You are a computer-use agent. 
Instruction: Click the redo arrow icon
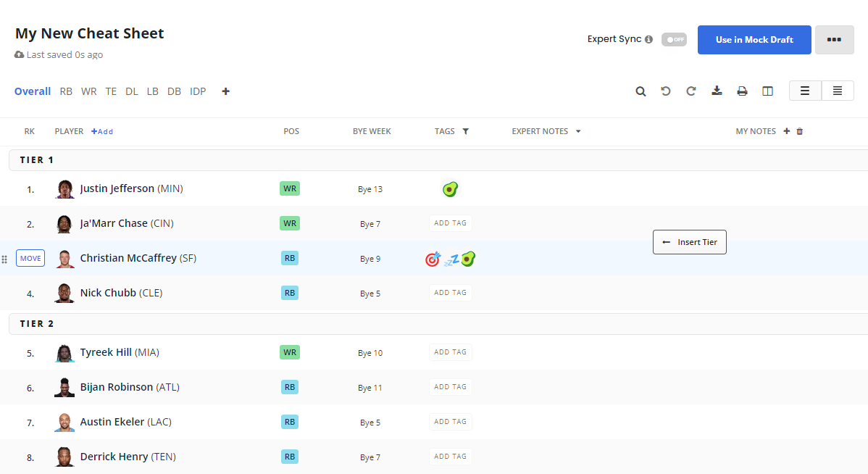point(691,91)
